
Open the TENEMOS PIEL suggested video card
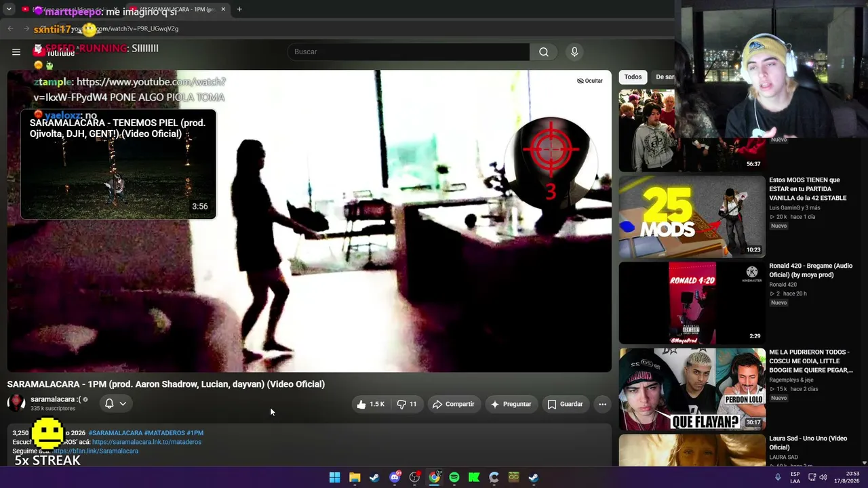click(x=118, y=164)
